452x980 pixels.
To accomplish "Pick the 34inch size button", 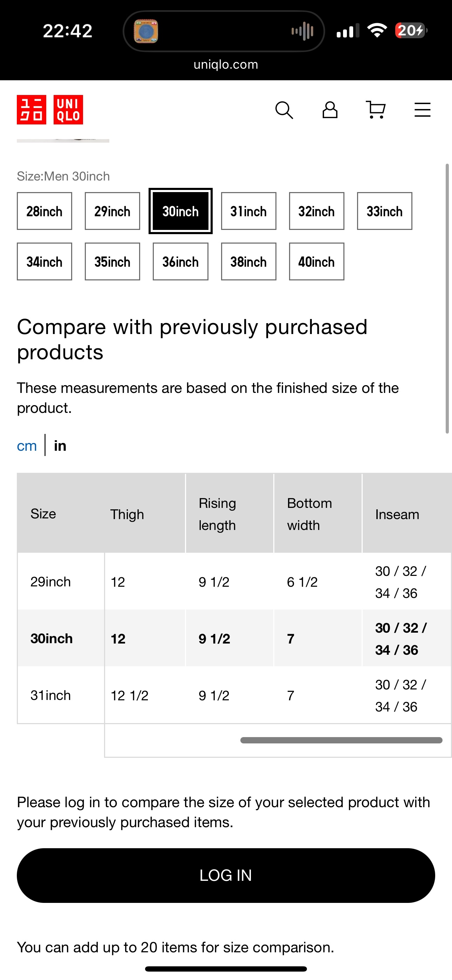I will (44, 262).
